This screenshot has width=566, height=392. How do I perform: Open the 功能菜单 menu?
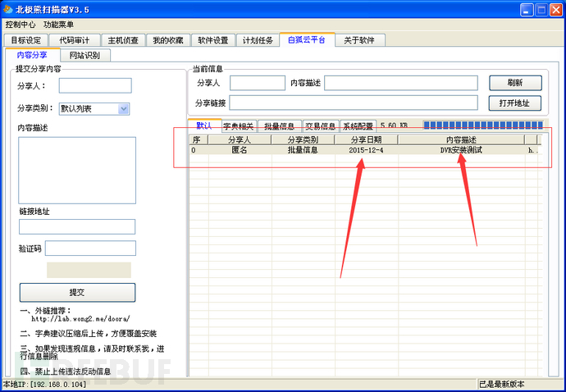58,25
